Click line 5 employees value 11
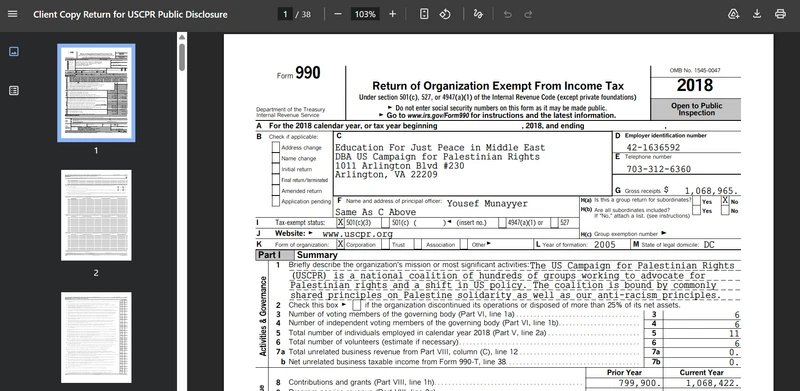Viewport: 800px width, 391px height. pos(734,333)
